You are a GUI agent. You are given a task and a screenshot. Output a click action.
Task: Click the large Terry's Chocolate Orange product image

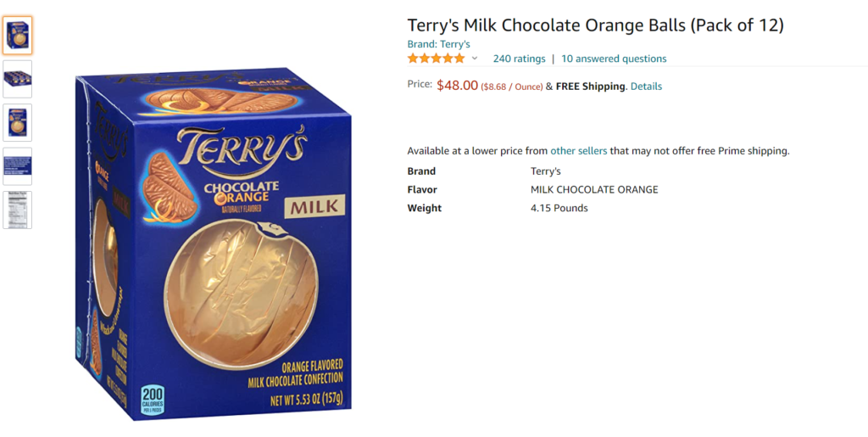[x=213, y=244]
